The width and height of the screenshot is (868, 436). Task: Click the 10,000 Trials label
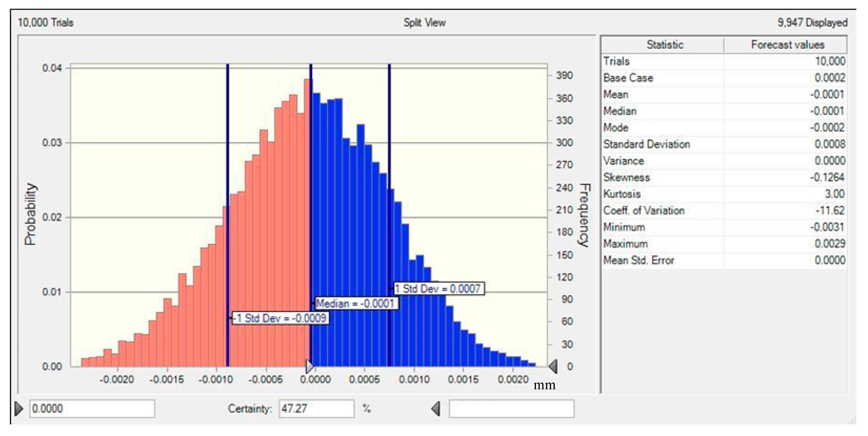(x=46, y=23)
